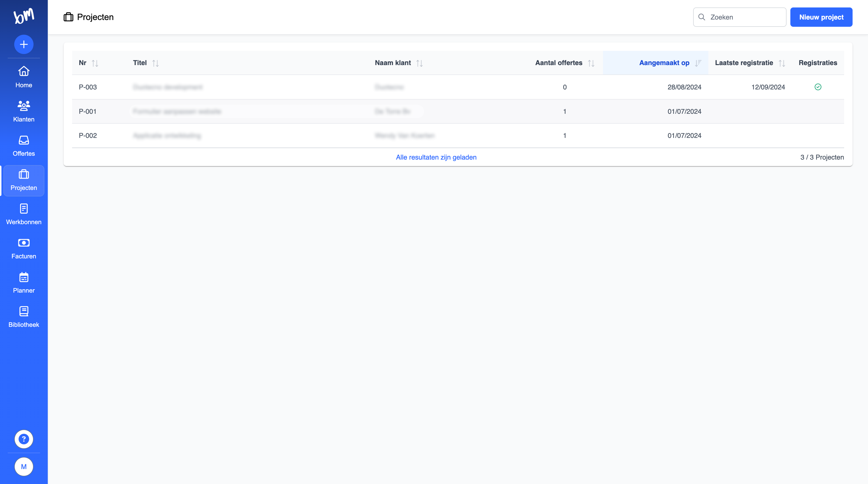Image resolution: width=868 pixels, height=484 pixels.
Task: Click the blue plus quick-add button
Action: tap(24, 44)
